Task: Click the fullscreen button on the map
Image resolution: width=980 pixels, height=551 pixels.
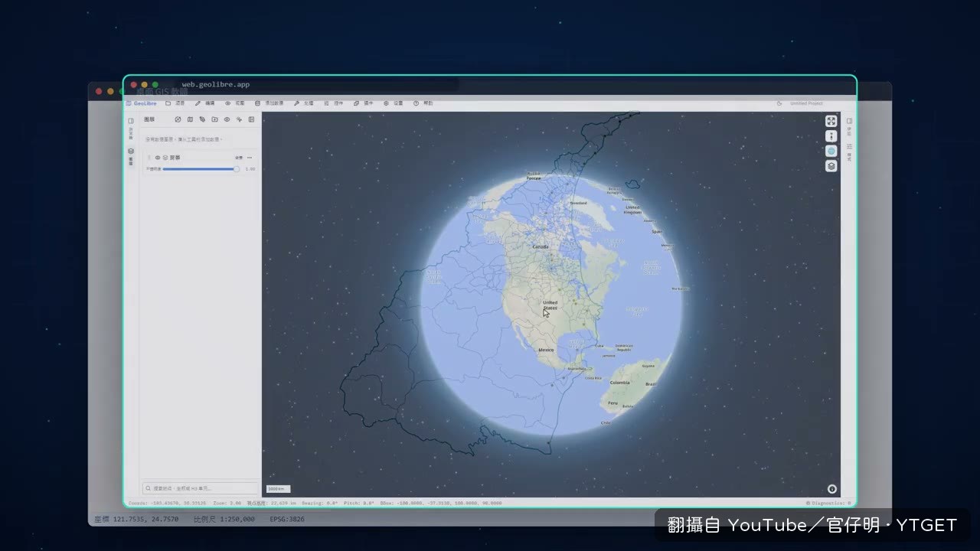Action: point(831,121)
